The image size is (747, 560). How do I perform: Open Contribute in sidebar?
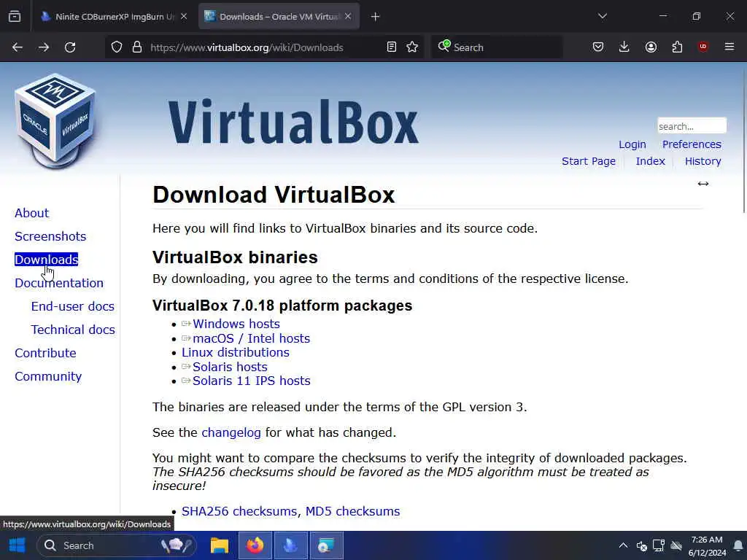pyautogui.click(x=45, y=353)
